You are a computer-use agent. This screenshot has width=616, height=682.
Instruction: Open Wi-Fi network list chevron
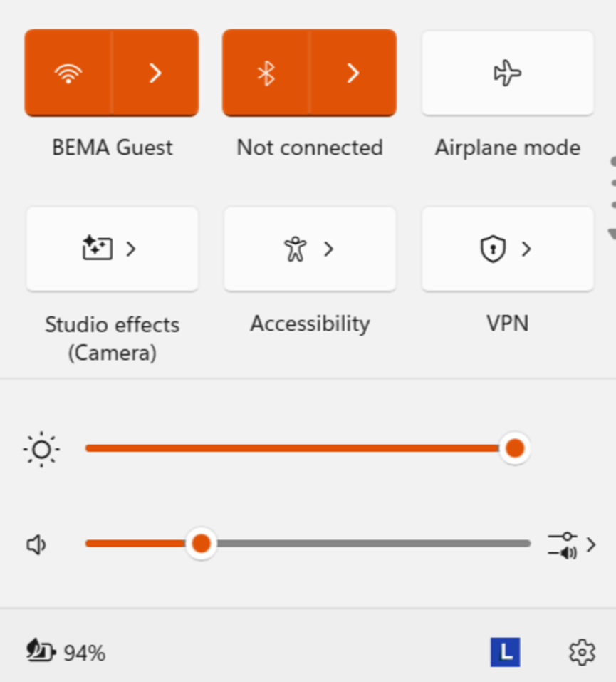[156, 73]
